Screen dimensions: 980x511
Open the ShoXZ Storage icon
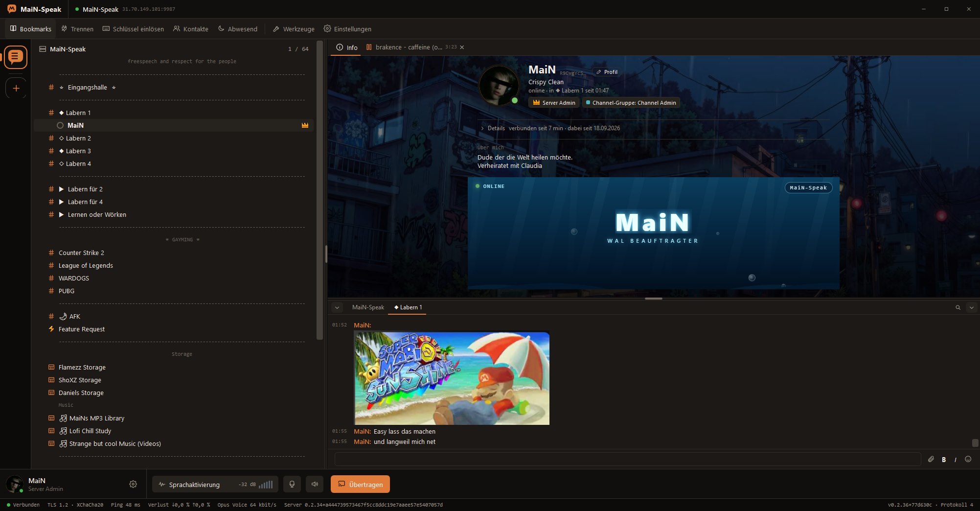(x=51, y=380)
